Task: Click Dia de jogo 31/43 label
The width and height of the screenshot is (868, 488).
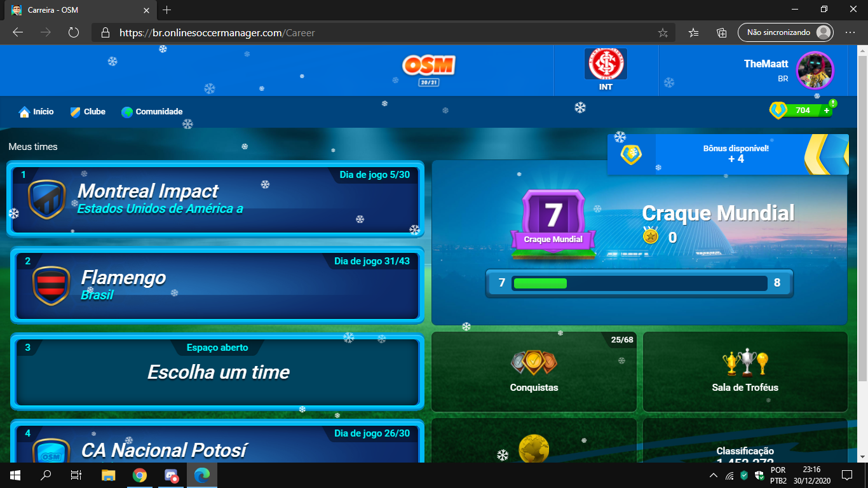Action: click(x=372, y=261)
